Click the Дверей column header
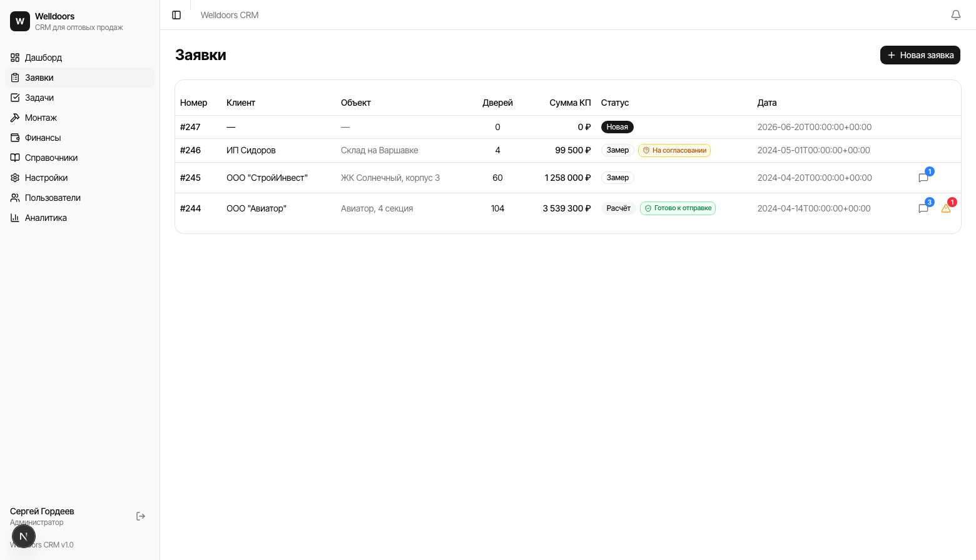 pos(497,103)
